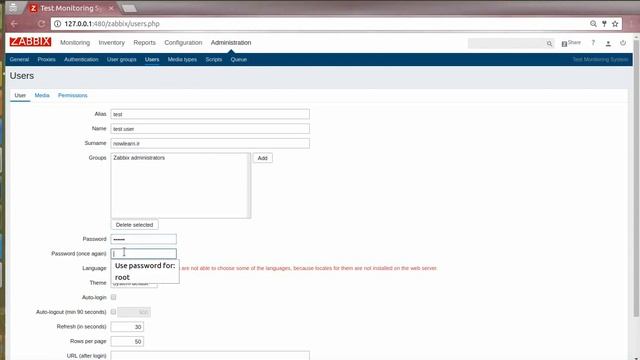Click the browser address bar URL
640x360 pixels.
click(x=112, y=24)
